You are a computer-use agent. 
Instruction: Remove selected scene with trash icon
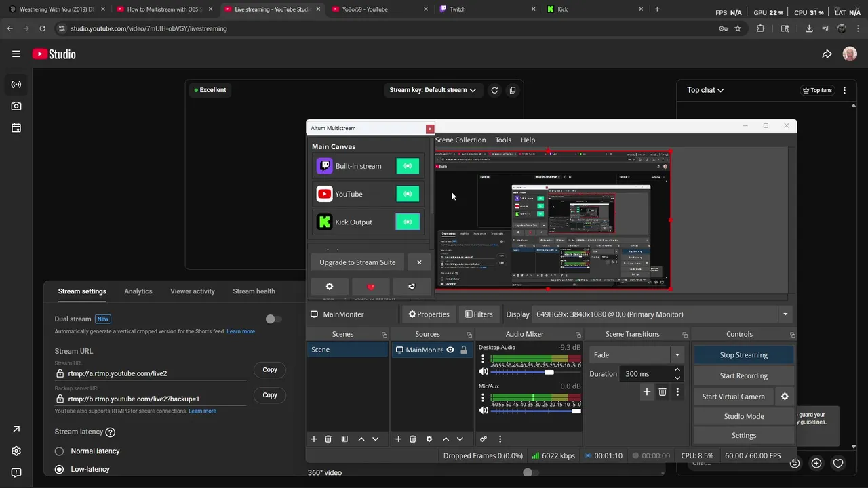pos(328,439)
